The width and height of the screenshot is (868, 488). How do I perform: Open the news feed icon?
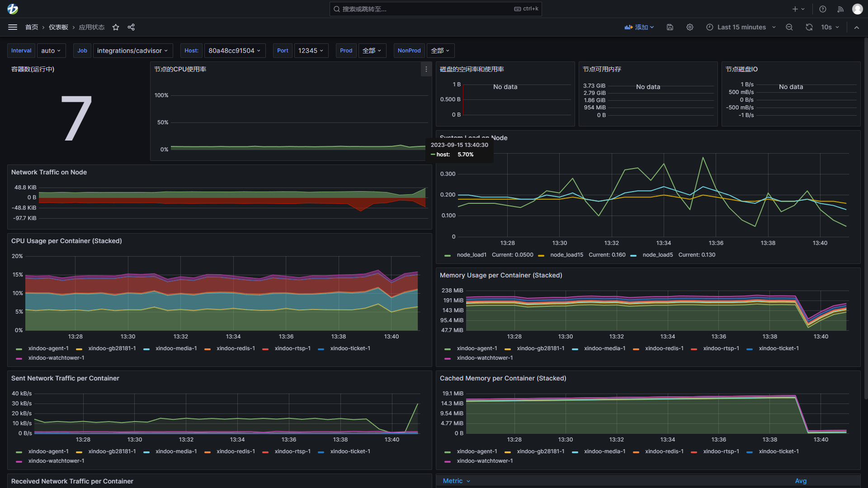840,9
